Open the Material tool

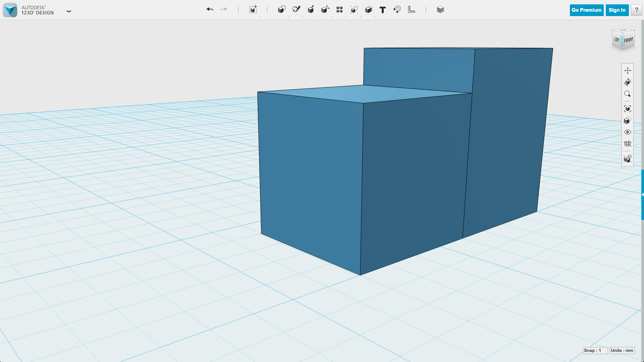click(440, 9)
